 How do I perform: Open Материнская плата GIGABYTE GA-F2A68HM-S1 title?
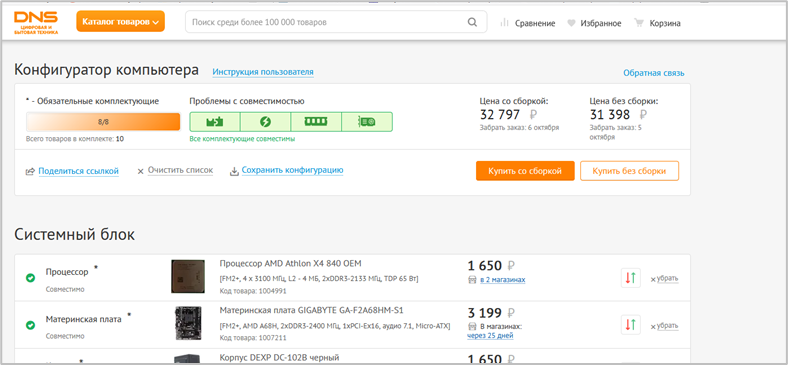(x=312, y=310)
